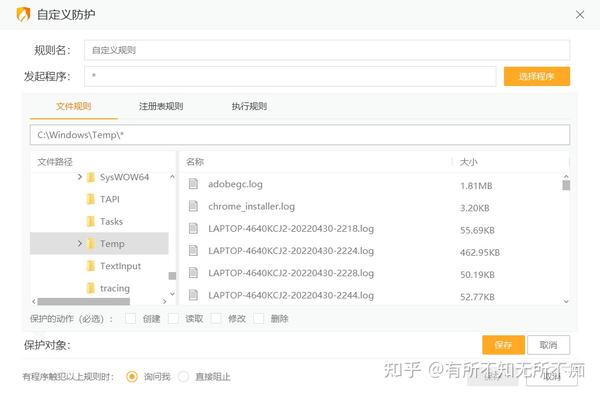Click file icon for the 2218.log entry
The width and height of the screenshot is (600, 395).
tap(194, 229)
